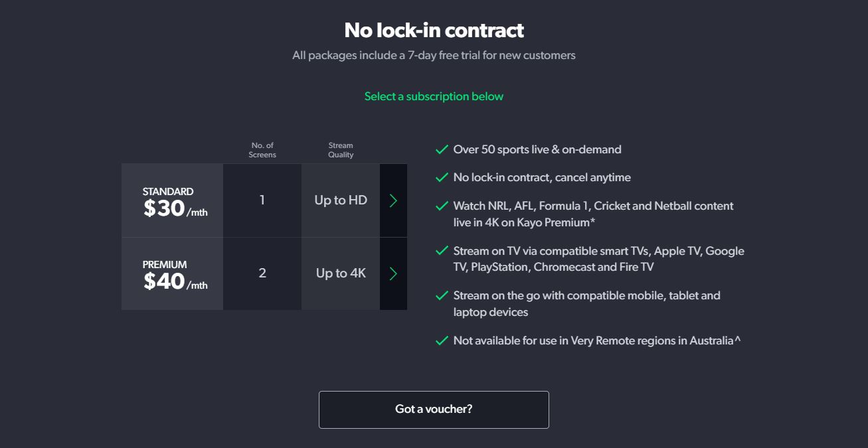Click the tick beside "Stream on the go" benefit
Image resolution: width=868 pixels, height=448 pixels.
(442, 295)
